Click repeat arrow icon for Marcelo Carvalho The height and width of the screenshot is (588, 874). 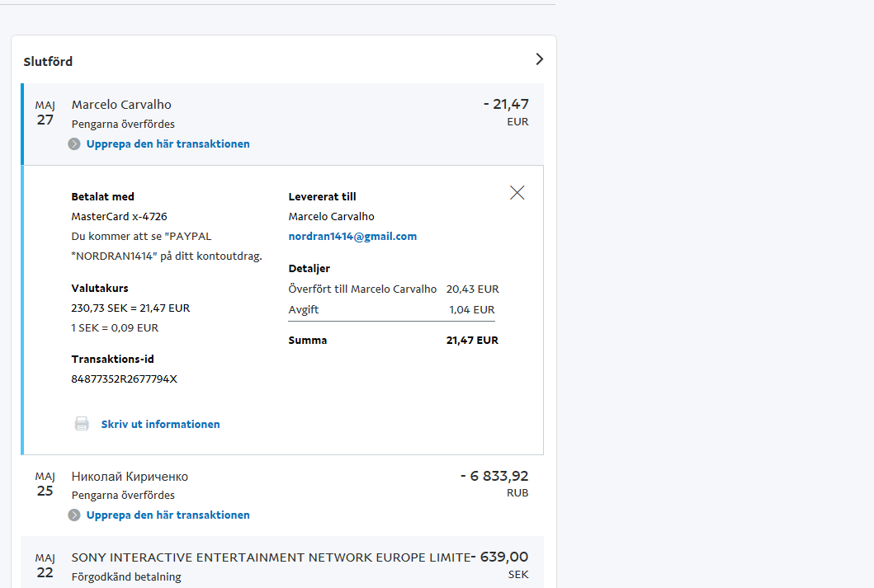[x=74, y=144]
